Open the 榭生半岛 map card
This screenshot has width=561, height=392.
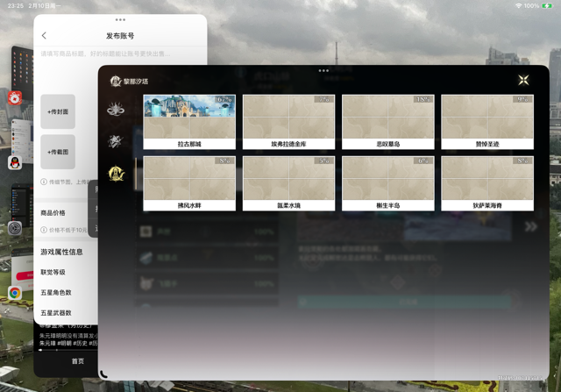pyautogui.click(x=388, y=183)
